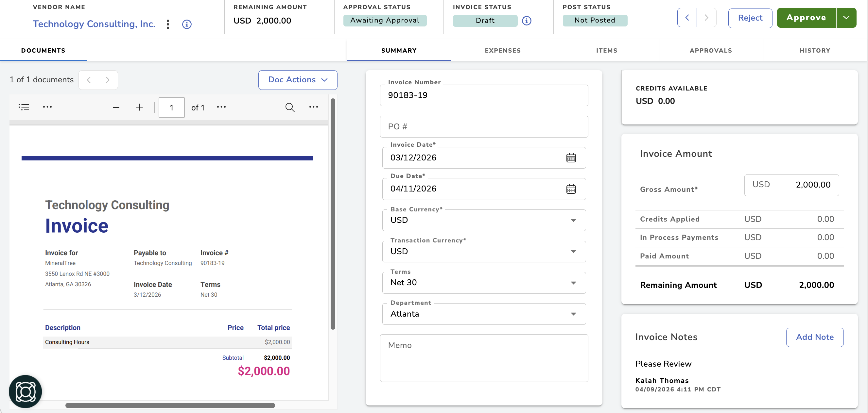
Task: Open the help lifebuoy widget
Action: [25, 391]
